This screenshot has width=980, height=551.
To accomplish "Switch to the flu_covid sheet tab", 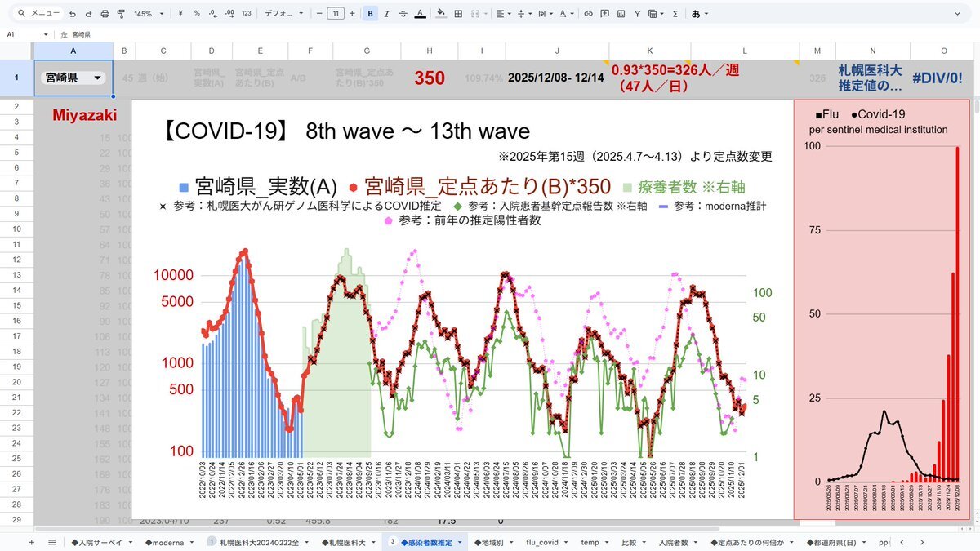I will click(x=546, y=542).
